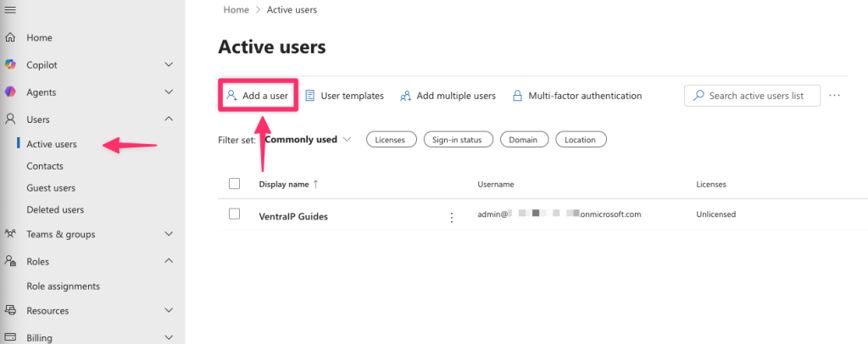The image size is (868, 344).
Task: Click the Copilot colorful icon
Action: coord(10,64)
